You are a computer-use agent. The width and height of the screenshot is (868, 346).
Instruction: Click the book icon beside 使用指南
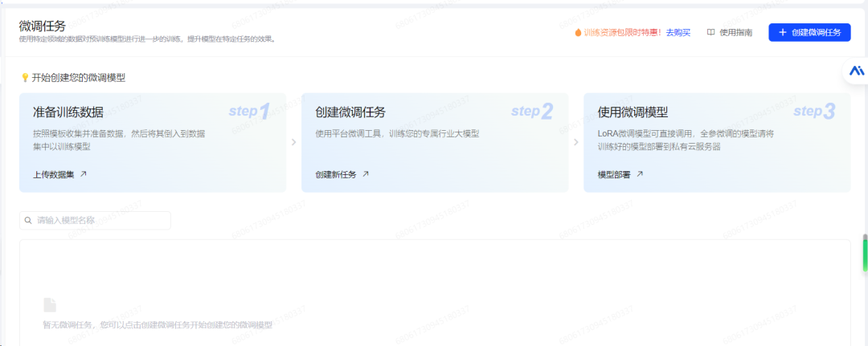click(710, 33)
